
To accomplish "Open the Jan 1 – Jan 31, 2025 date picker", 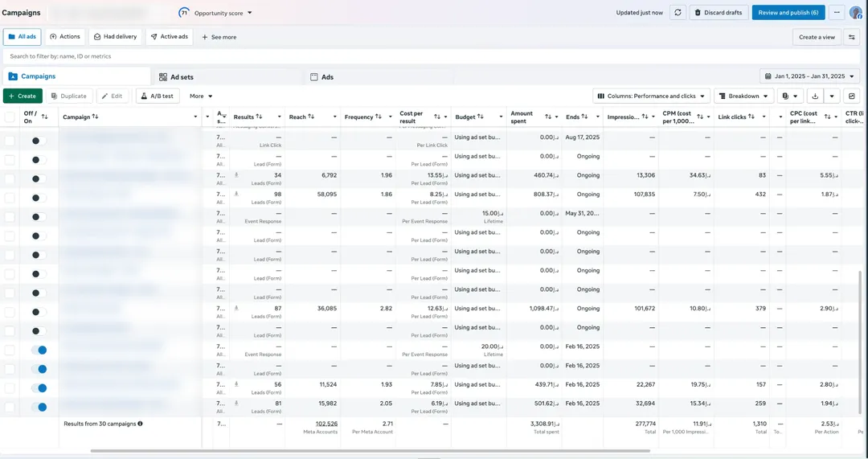I will (x=810, y=76).
